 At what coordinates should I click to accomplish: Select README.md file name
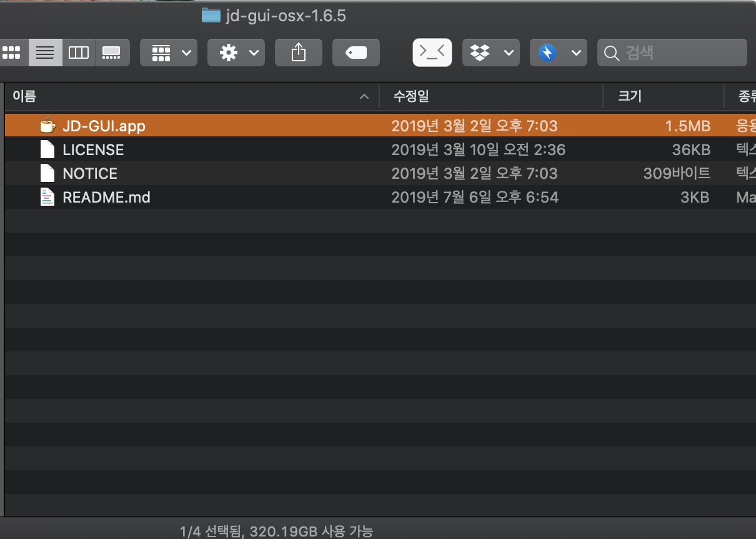point(106,198)
